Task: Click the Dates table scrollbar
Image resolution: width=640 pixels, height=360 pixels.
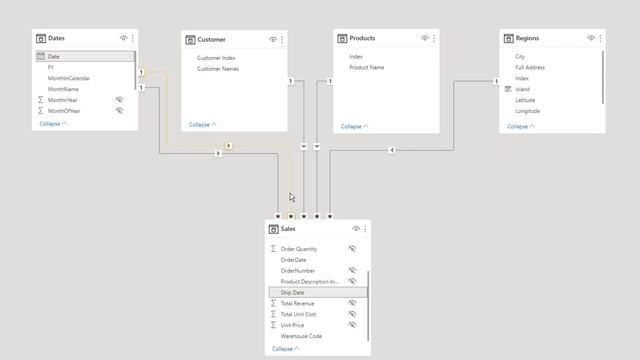Action: 136,70
